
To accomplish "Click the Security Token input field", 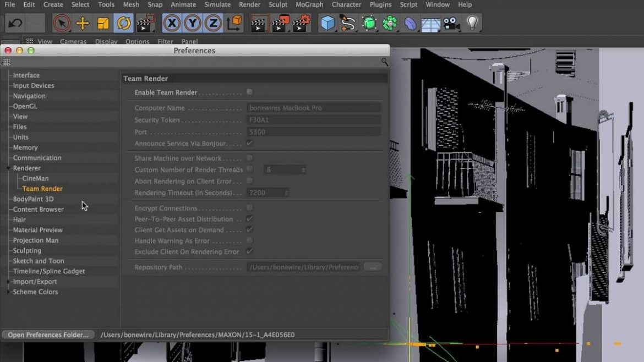I will pos(314,119).
